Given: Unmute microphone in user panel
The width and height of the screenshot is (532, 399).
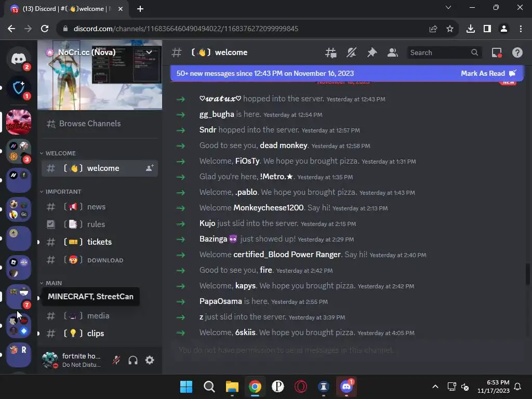Looking at the screenshot, I should coord(116,360).
